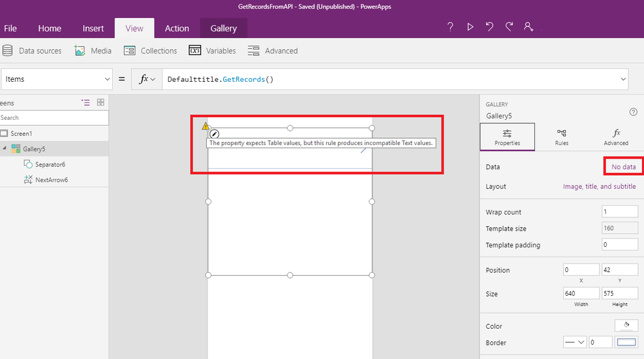
Task: Click the Undo arrow icon
Action: point(489,26)
